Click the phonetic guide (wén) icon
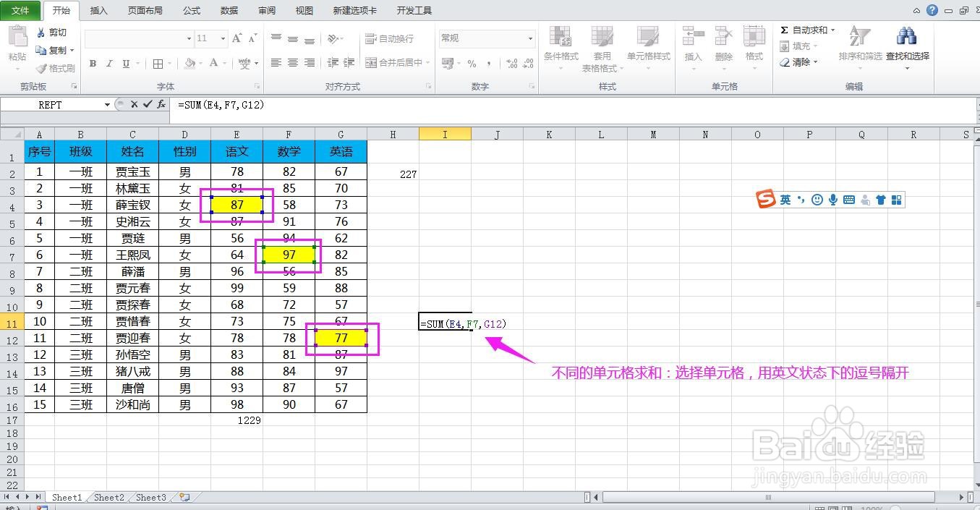Image resolution: width=980 pixels, height=510 pixels. click(244, 64)
